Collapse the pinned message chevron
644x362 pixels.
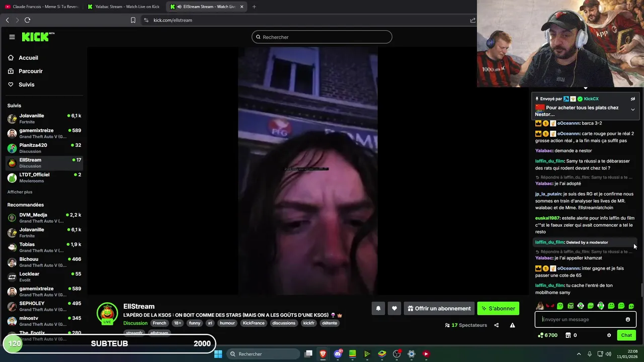click(633, 110)
